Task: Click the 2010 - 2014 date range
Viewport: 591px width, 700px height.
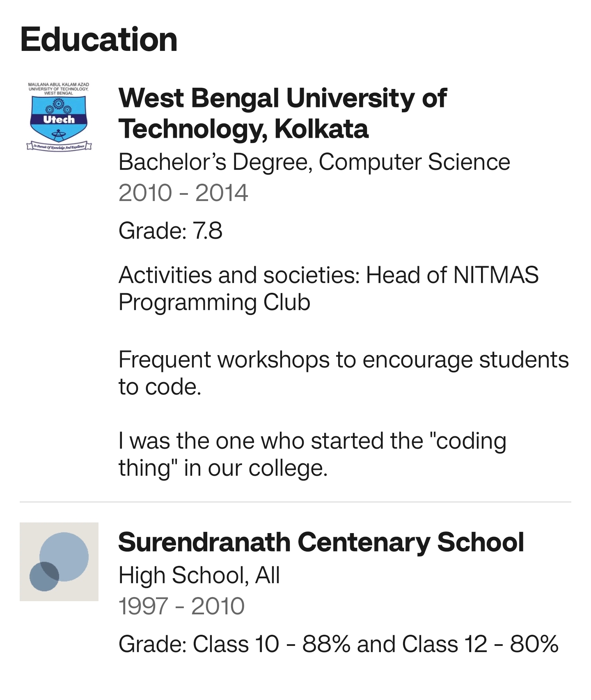Action: 183,193
